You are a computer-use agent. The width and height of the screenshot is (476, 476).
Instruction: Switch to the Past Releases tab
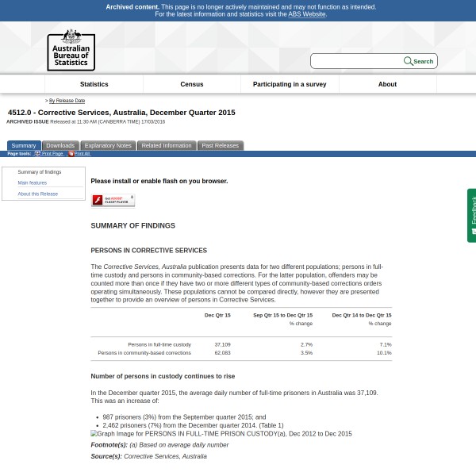coord(220,145)
